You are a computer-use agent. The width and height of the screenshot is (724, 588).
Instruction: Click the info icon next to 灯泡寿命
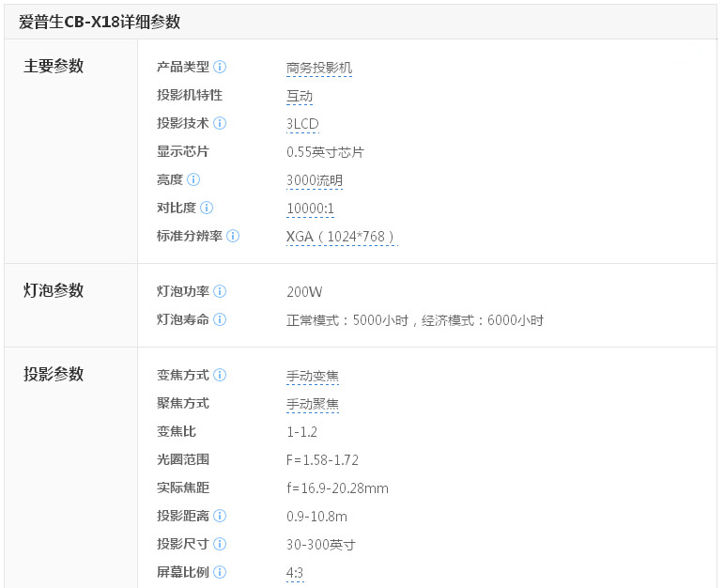[x=220, y=319]
